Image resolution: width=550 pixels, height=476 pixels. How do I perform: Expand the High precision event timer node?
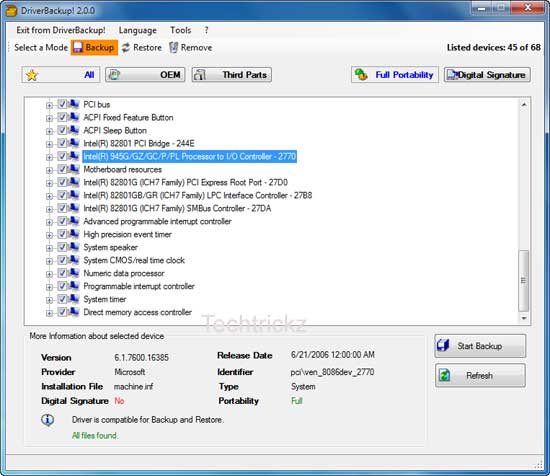click(x=49, y=235)
